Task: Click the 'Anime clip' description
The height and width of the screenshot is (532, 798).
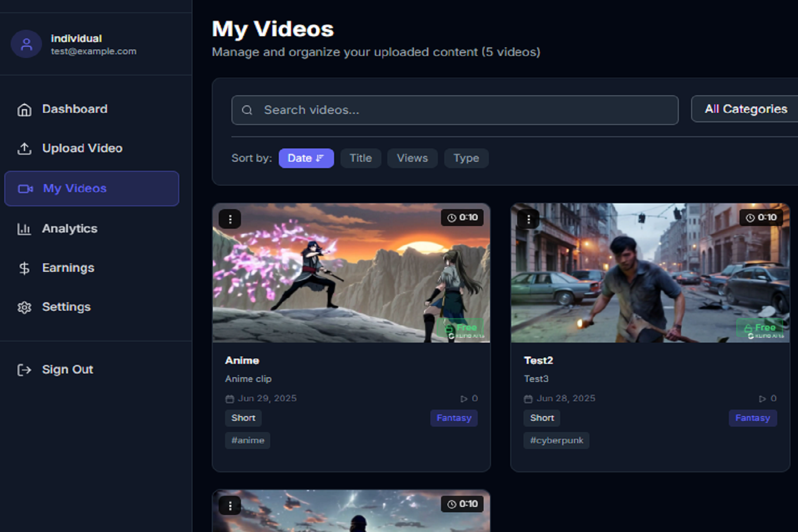Action: pos(248,379)
